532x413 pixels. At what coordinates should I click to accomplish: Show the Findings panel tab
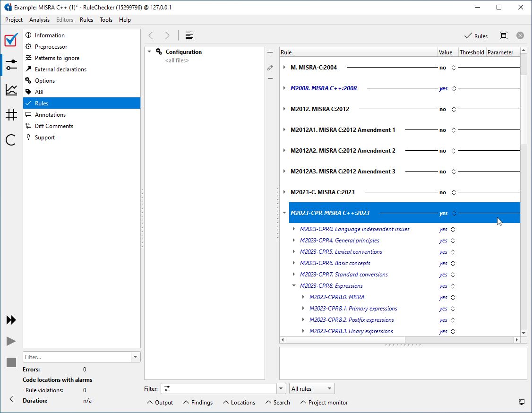click(198, 403)
